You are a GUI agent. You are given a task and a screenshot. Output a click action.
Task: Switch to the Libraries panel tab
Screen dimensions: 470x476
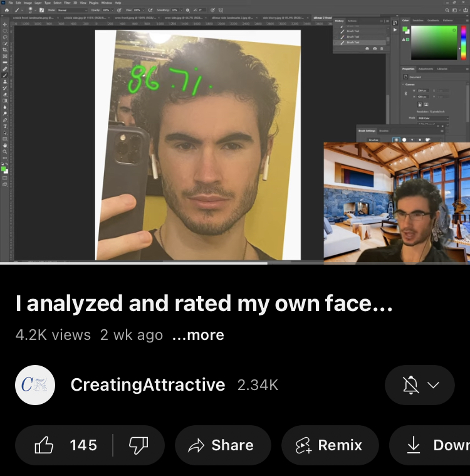(x=442, y=69)
